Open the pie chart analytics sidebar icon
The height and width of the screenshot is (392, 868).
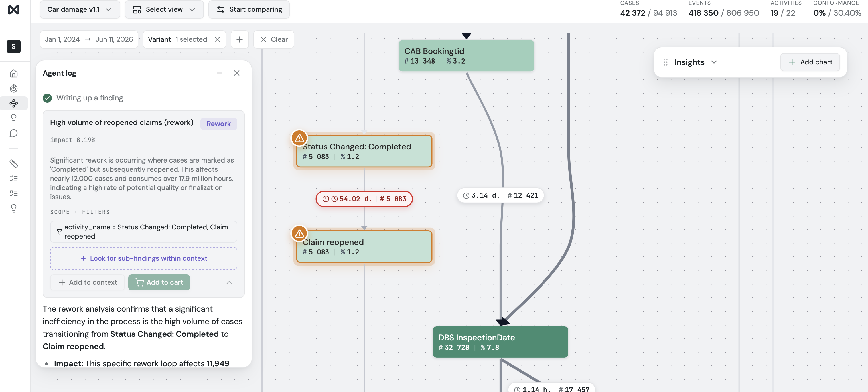pyautogui.click(x=13, y=88)
